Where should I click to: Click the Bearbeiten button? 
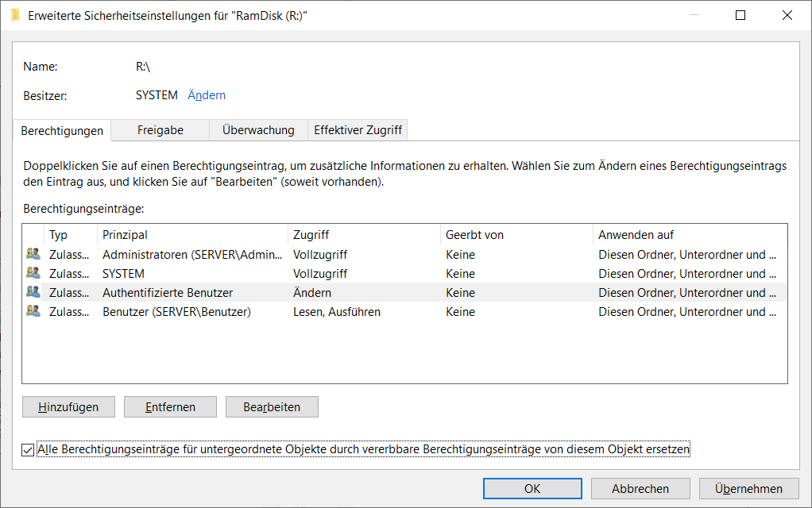point(272,407)
